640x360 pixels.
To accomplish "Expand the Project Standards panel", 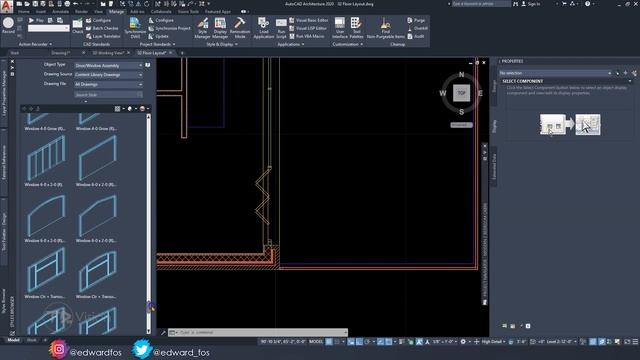I will pyautogui.click(x=158, y=44).
